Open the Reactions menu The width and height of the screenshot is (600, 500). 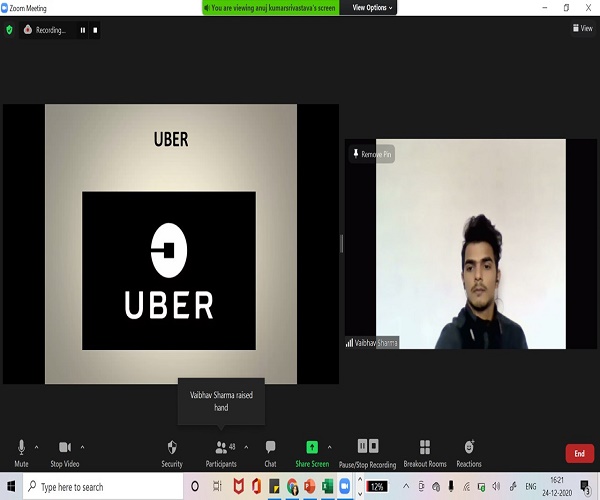[469, 453]
